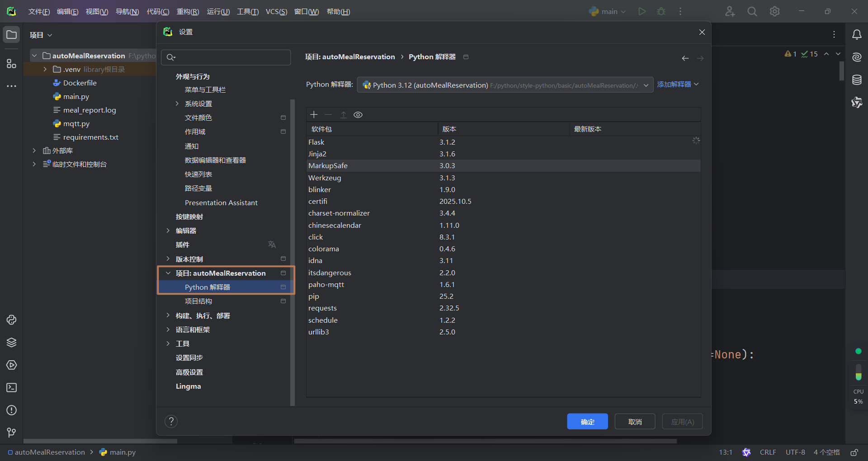Open the Notifications bell icon
Viewport: 868px width, 461px height.
pos(857,35)
